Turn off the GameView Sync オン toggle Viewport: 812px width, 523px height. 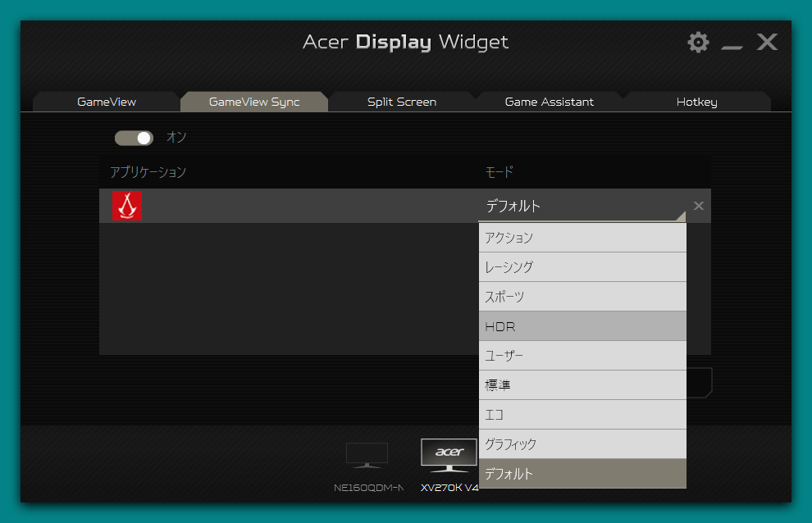pos(135,138)
